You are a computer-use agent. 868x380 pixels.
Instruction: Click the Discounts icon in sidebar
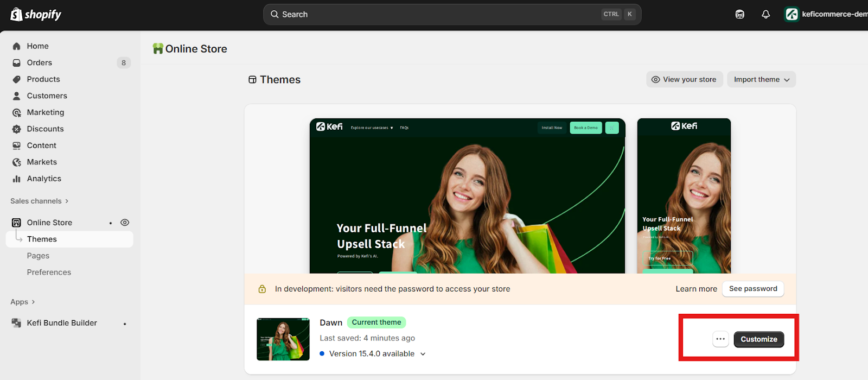(x=17, y=129)
